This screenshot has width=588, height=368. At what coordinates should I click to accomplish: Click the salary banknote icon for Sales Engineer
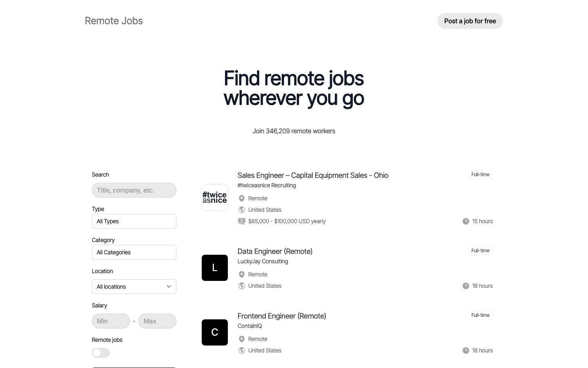click(241, 221)
